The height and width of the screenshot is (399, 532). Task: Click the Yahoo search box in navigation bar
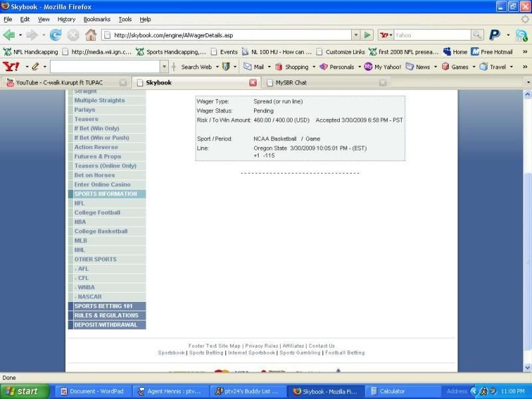coord(433,35)
